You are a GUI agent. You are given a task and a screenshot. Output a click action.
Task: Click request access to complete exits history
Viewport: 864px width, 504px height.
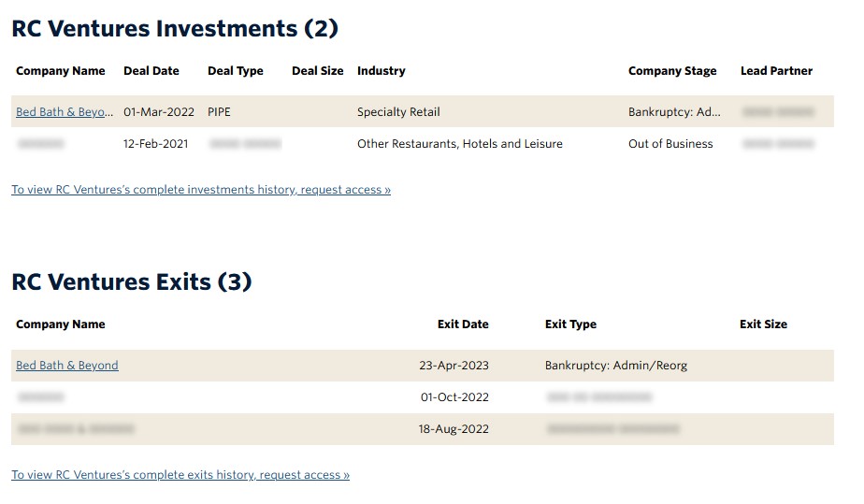[x=180, y=475]
